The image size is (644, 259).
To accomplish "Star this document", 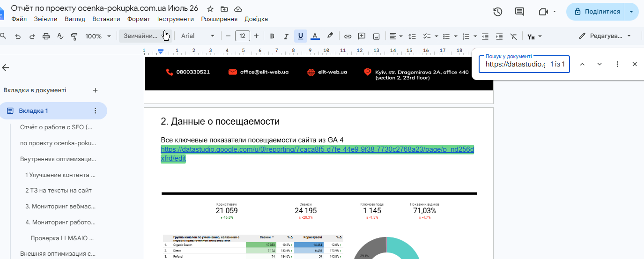I will (210, 9).
